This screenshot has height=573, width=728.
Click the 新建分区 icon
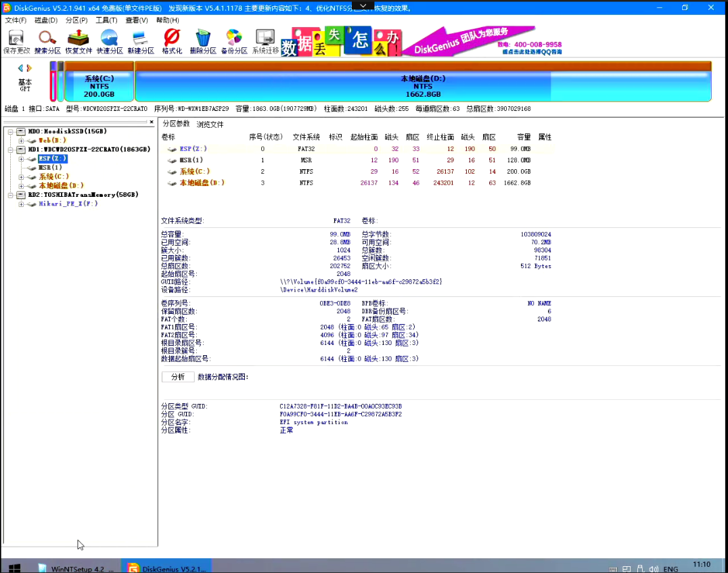click(141, 38)
